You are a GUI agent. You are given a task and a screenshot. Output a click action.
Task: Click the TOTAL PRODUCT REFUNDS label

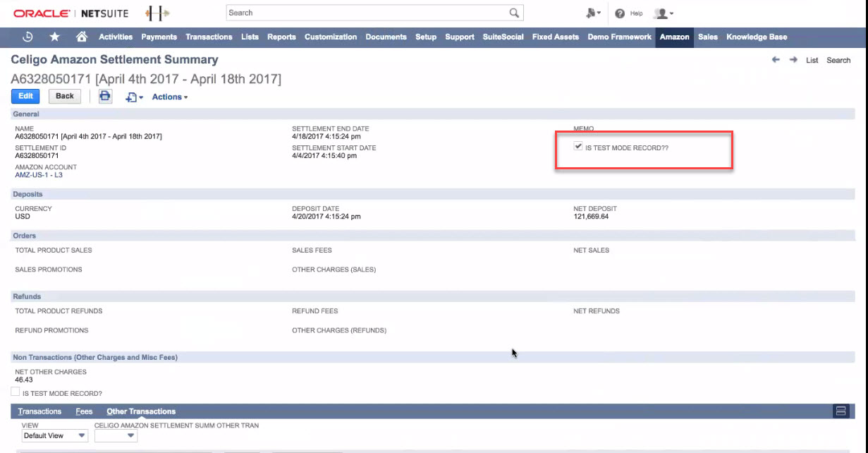[x=59, y=311]
